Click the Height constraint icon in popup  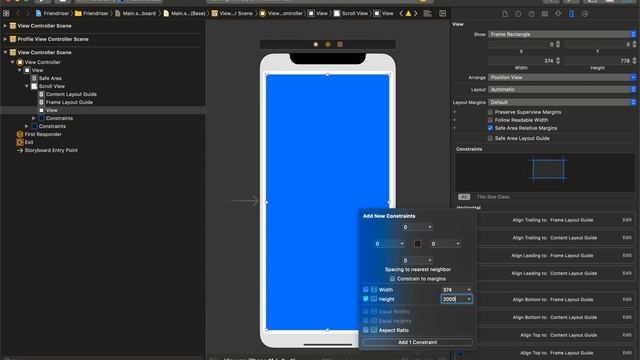[x=374, y=299]
